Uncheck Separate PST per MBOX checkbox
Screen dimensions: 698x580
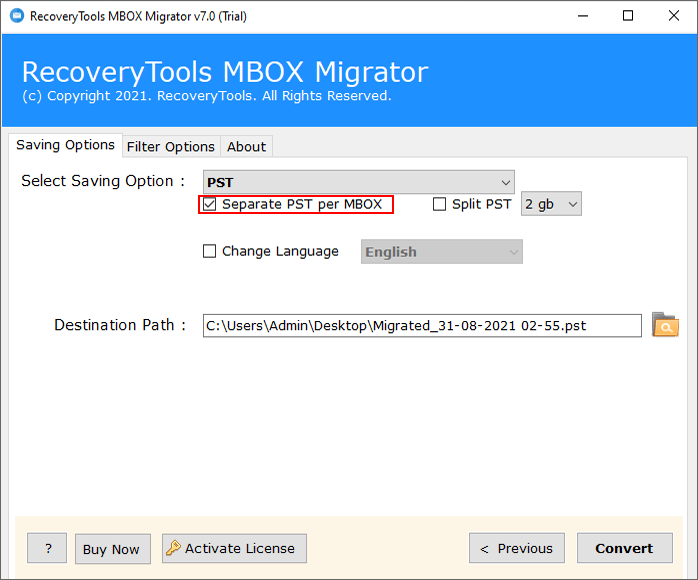pos(209,204)
